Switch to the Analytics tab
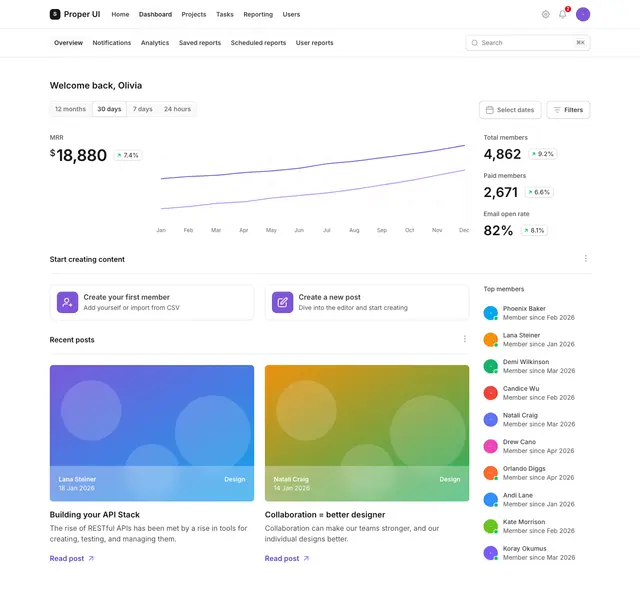The width and height of the screenshot is (640, 606). coord(155,43)
